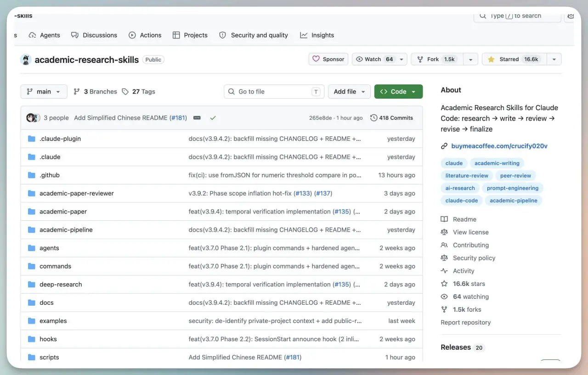Select the prompt-engineering topic tag
The image size is (588, 375).
tap(513, 188)
